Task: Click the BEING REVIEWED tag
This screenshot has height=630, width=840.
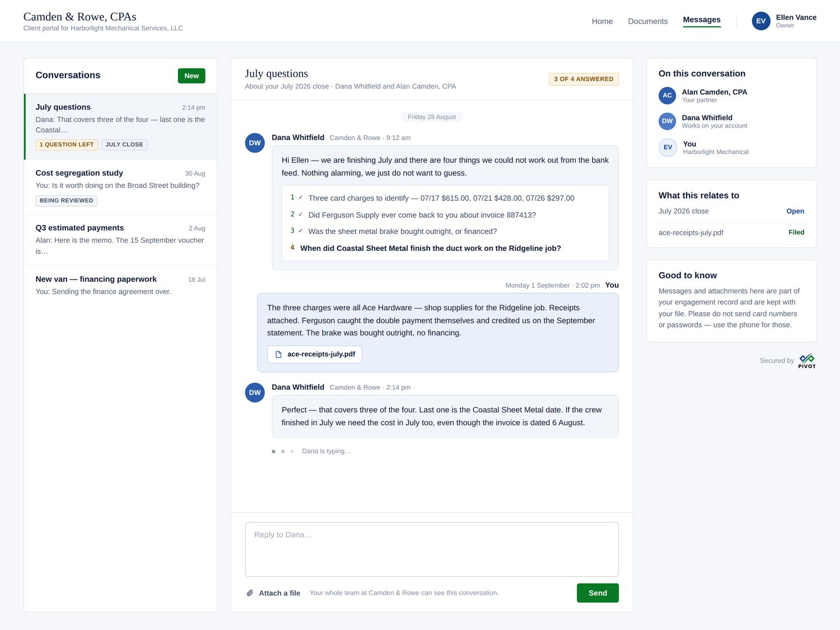Action: coord(67,200)
